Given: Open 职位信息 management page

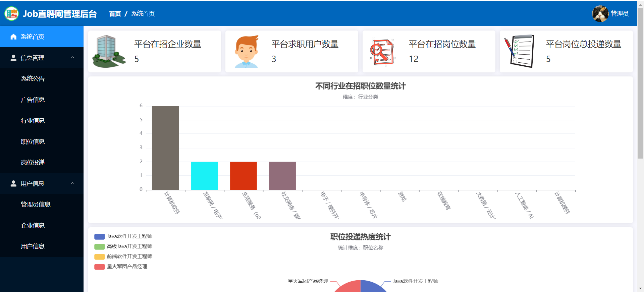Looking at the screenshot, I should pos(42,141).
